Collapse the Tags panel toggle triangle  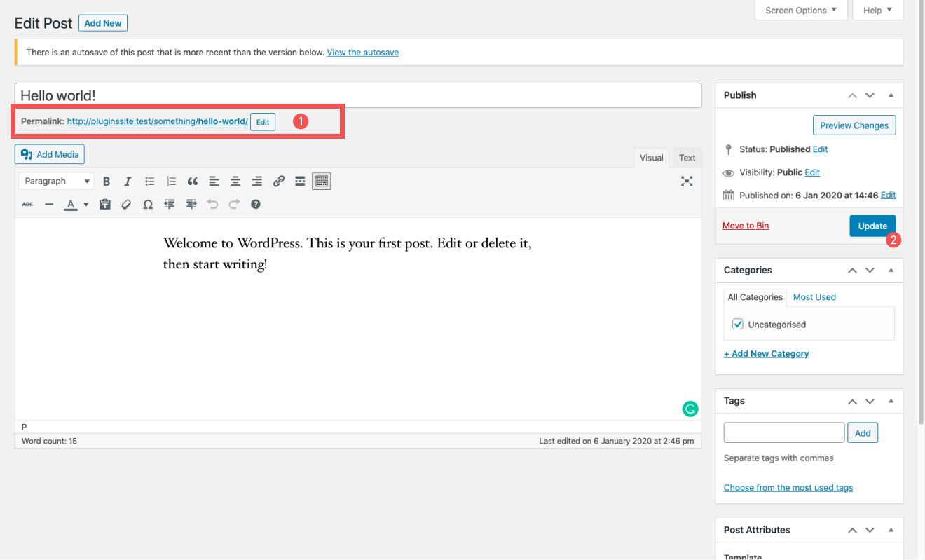point(891,401)
